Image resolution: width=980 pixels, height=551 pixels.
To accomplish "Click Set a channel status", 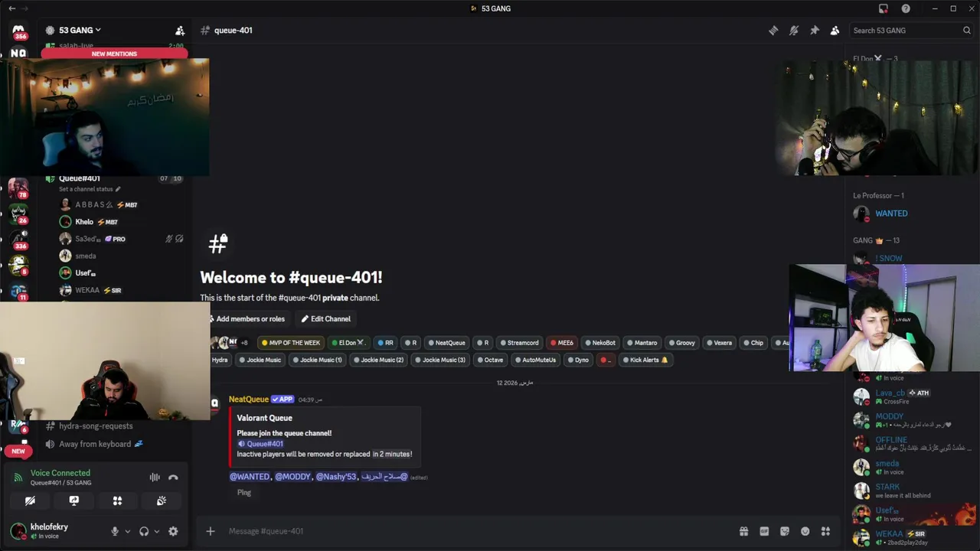I will point(90,189).
